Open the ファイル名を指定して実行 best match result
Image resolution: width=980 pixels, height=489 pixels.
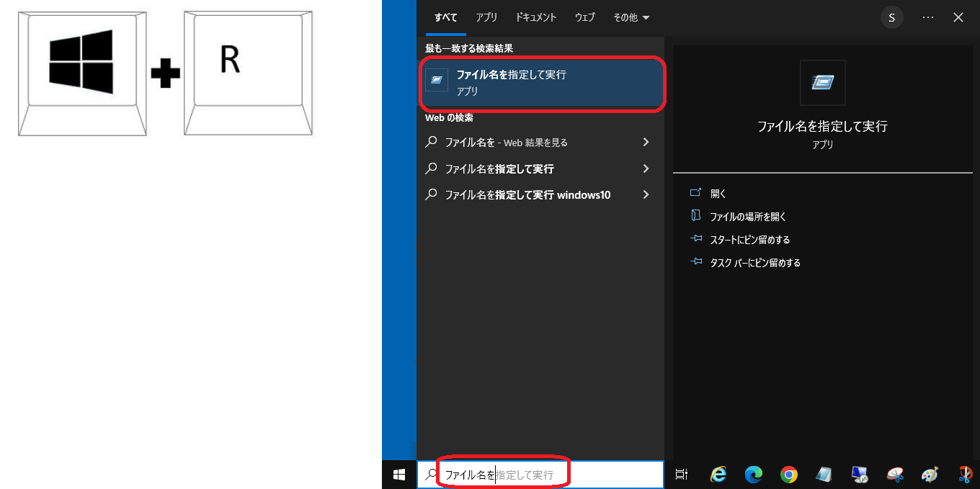(x=540, y=82)
